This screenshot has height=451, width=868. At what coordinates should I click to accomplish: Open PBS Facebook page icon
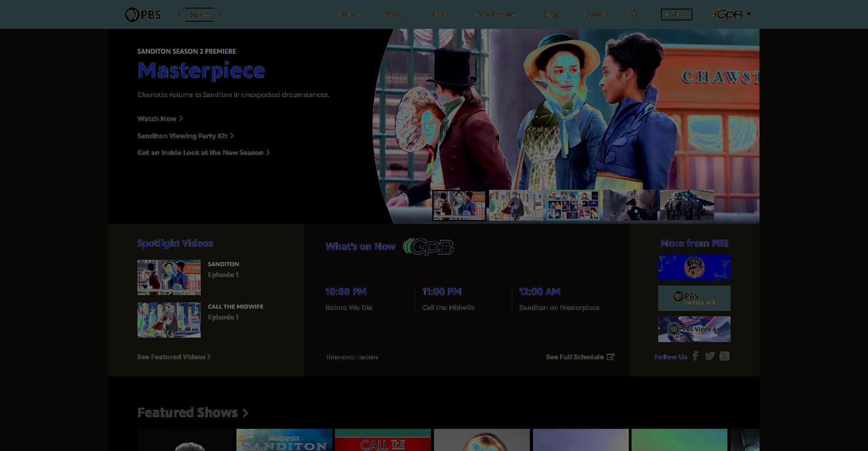(695, 356)
